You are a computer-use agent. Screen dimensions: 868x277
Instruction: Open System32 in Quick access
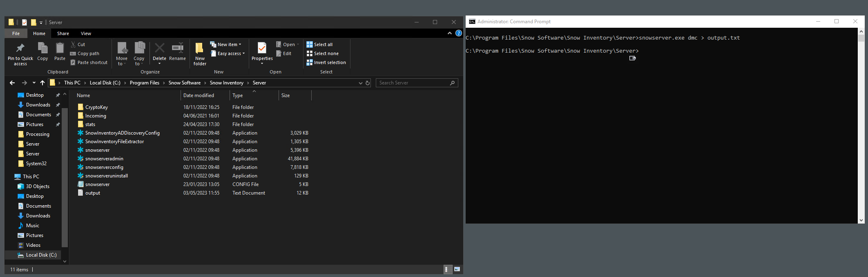[36, 164]
